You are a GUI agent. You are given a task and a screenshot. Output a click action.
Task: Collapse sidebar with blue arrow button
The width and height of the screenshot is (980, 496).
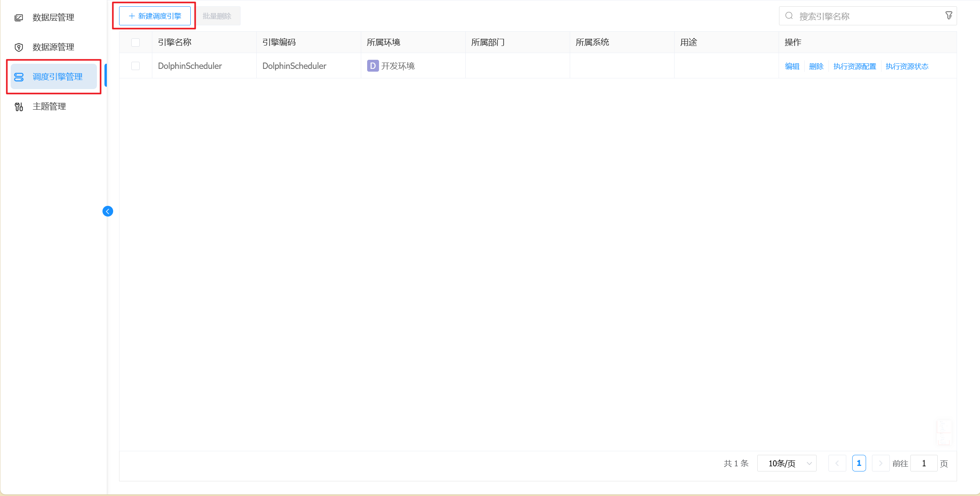(108, 211)
